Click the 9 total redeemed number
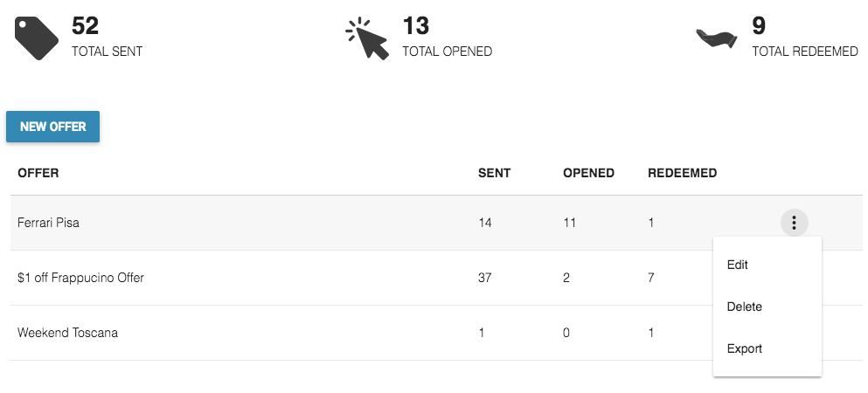The height and width of the screenshot is (393, 868). click(x=759, y=26)
